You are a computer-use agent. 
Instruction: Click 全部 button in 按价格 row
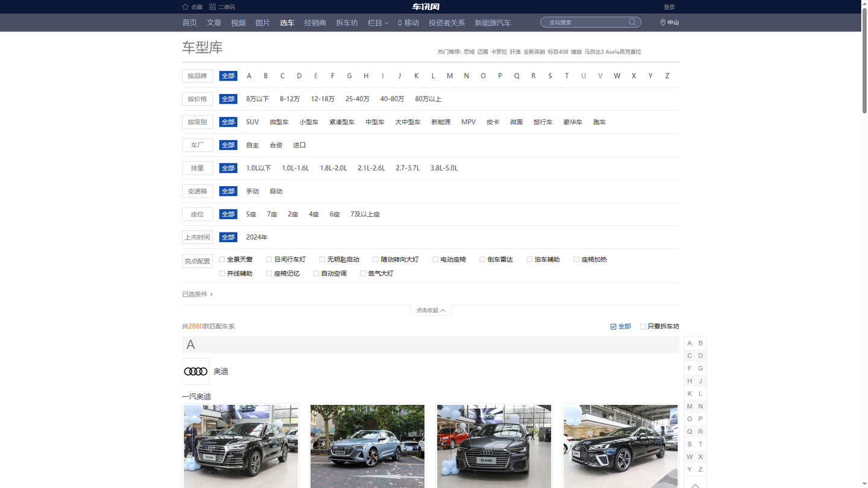(x=228, y=99)
